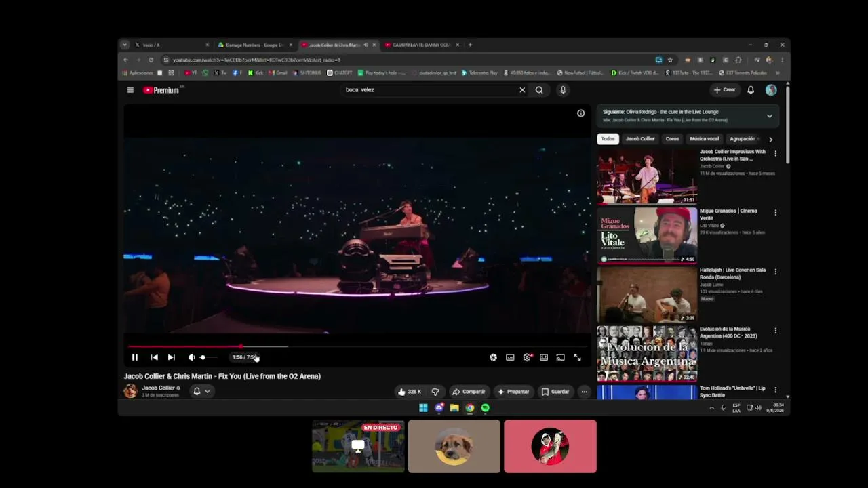Open the Jacob Collier channel avatar below the video
Viewport: 868px width, 488px height.
(x=130, y=391)
